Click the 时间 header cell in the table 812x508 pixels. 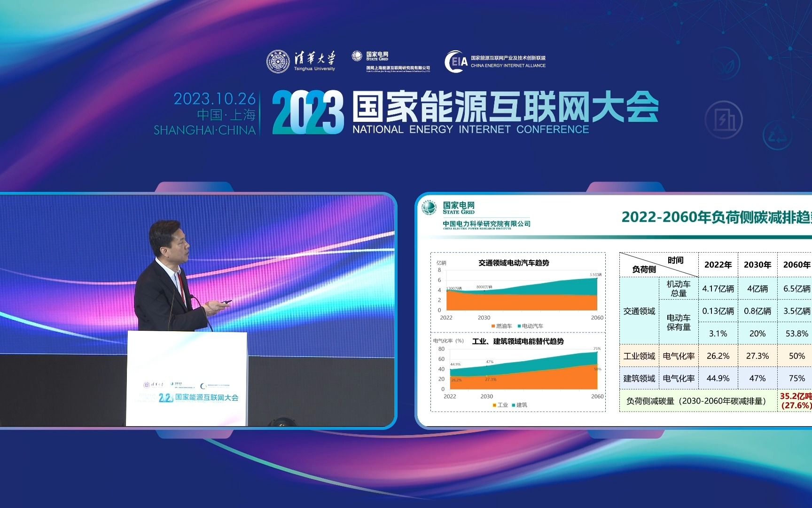pyautogui.click(x=675, y=260)
